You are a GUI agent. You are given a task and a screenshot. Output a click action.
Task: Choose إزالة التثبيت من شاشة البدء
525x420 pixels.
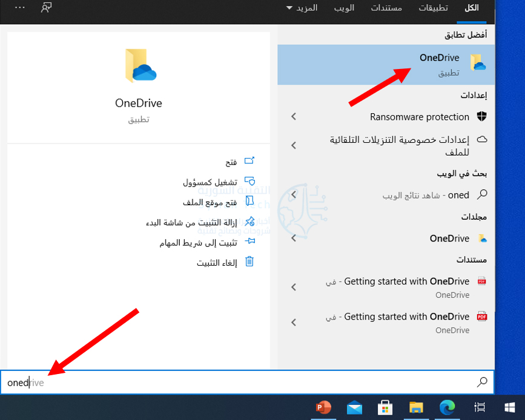191,223
